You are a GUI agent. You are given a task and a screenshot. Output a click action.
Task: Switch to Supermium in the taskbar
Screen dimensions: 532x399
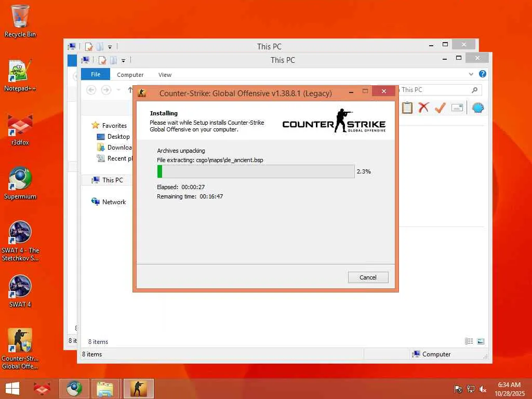tap(74, 389)
